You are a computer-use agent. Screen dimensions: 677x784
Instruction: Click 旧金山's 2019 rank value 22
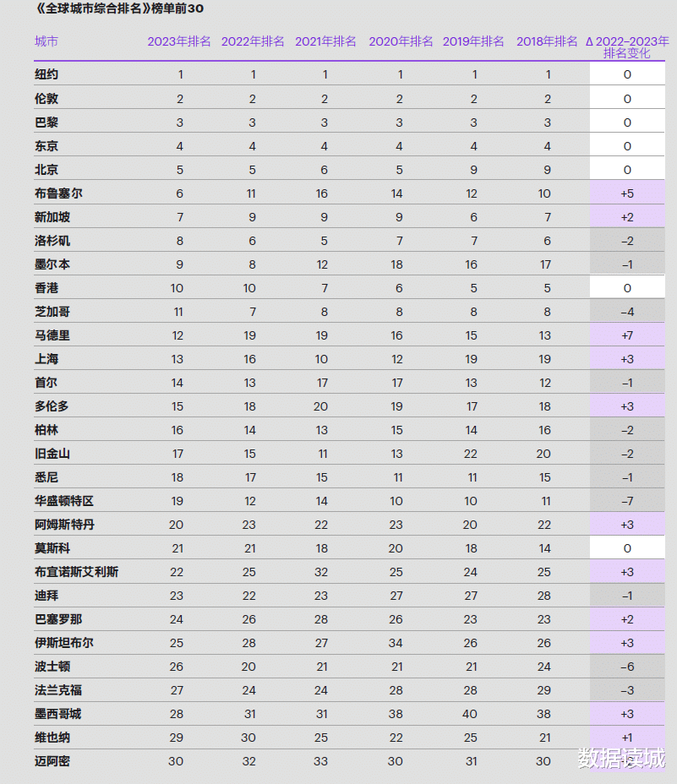point(471,454)
